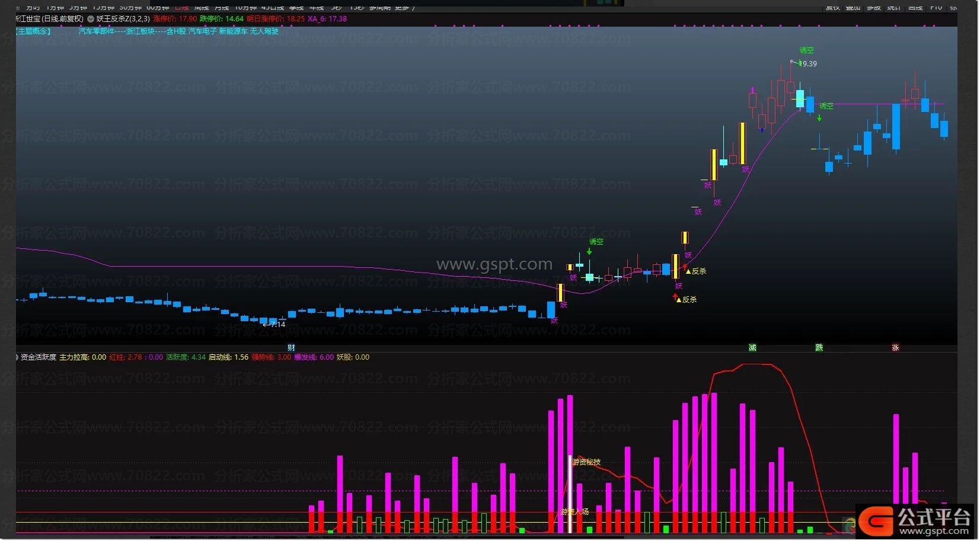The height and width of the screenshot is (541, 980).
Task: Open the 含H股 concept link
Action: (176, 31)
